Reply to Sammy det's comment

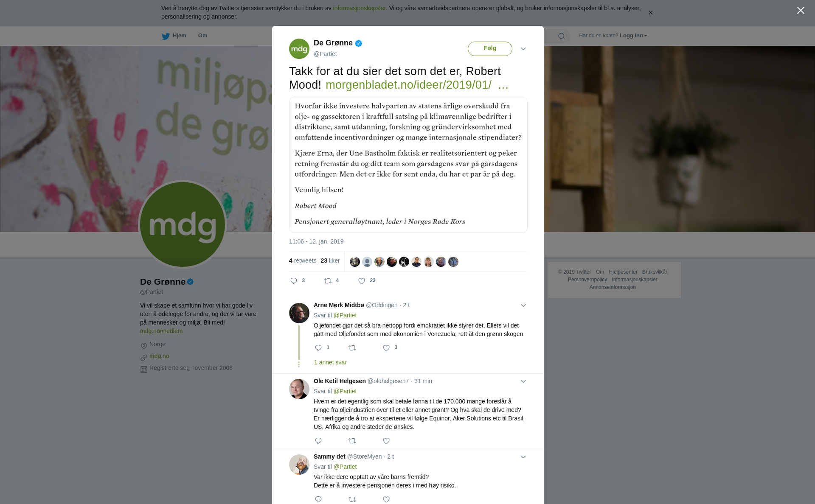[318, 499]
